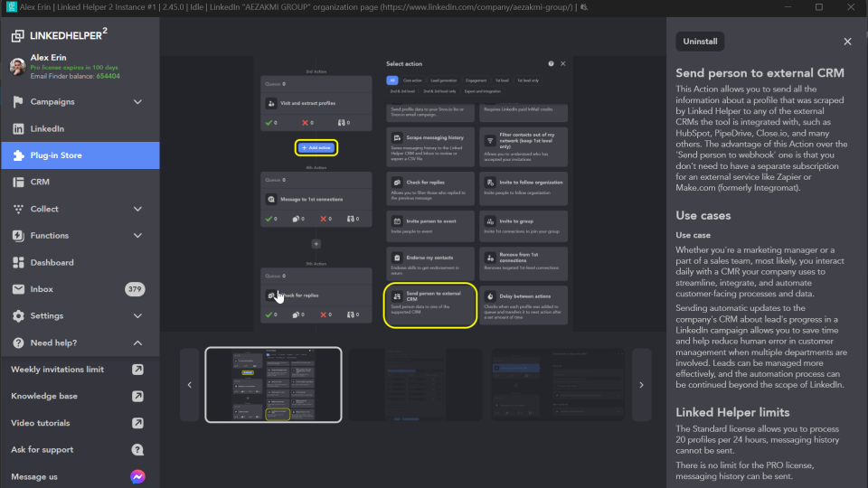This screenshot has height=488, width=868.
Task: Click the LinkedHelper logo icon
Action: pos(18,36)
